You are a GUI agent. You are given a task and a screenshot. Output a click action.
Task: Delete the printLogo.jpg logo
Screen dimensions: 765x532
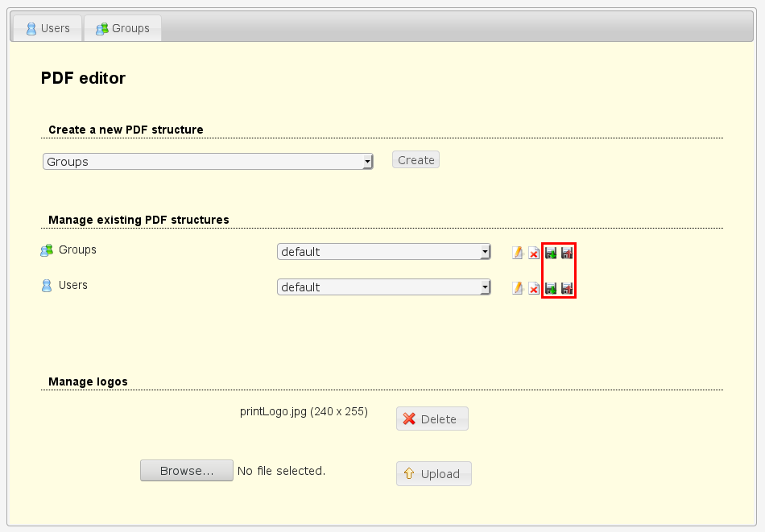(432, 419)
